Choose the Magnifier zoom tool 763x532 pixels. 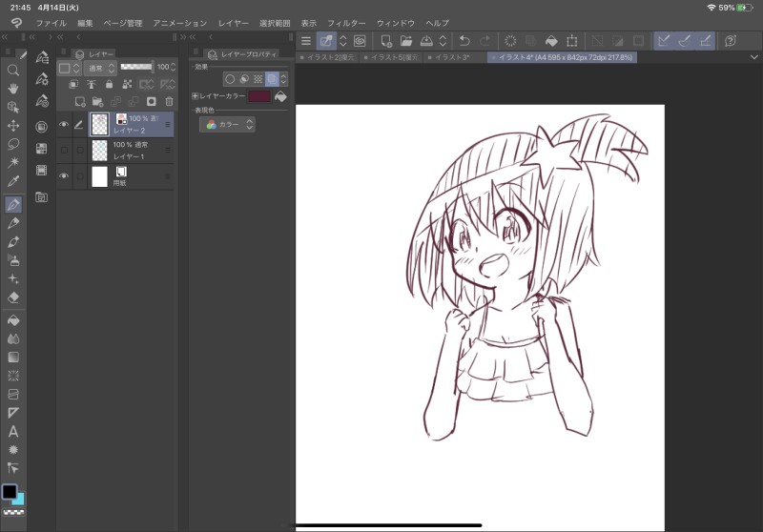[x=13, y=70]
